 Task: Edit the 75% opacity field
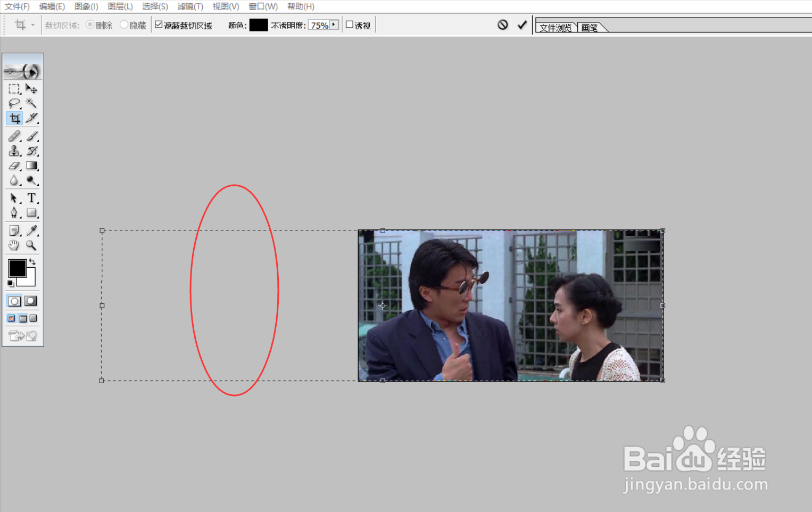(x=319, y=25)
